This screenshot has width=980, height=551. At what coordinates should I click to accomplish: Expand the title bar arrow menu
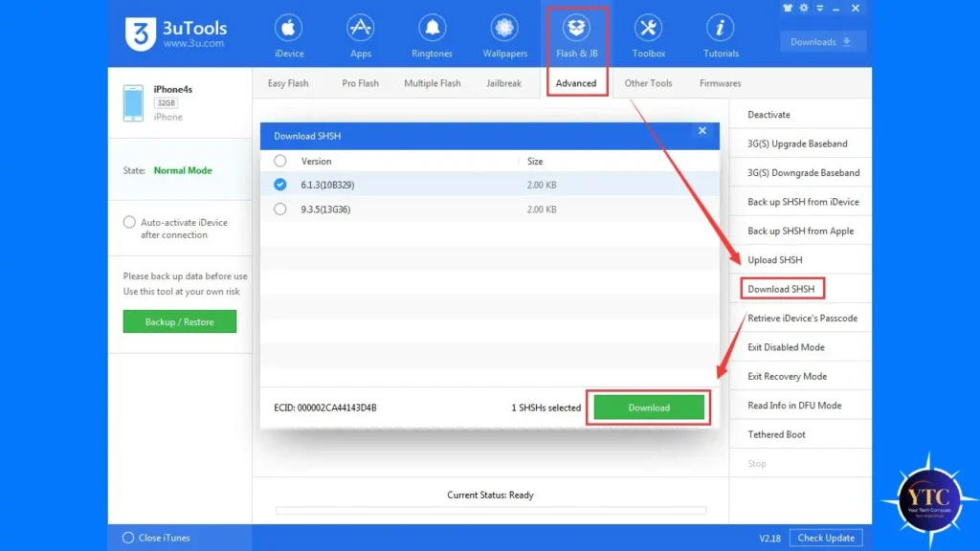(822, 8)
